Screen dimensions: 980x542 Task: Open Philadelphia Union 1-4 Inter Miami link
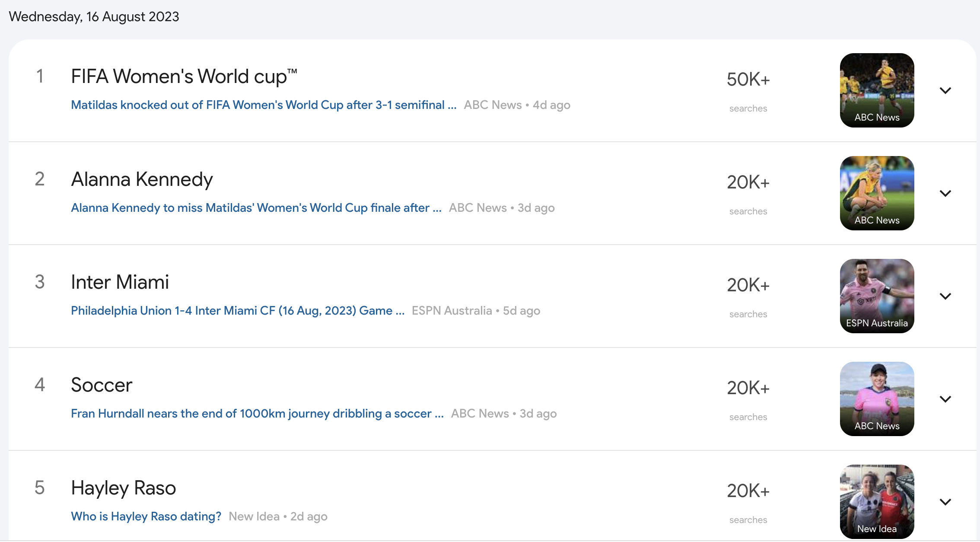pyautogui.click(x=238, y=311)
